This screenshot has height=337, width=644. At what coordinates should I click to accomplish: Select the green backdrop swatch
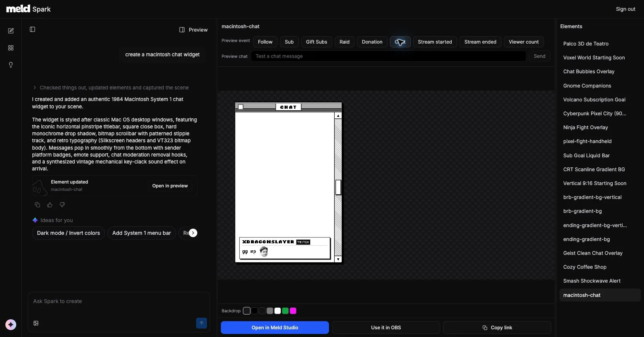pos(285,311)
